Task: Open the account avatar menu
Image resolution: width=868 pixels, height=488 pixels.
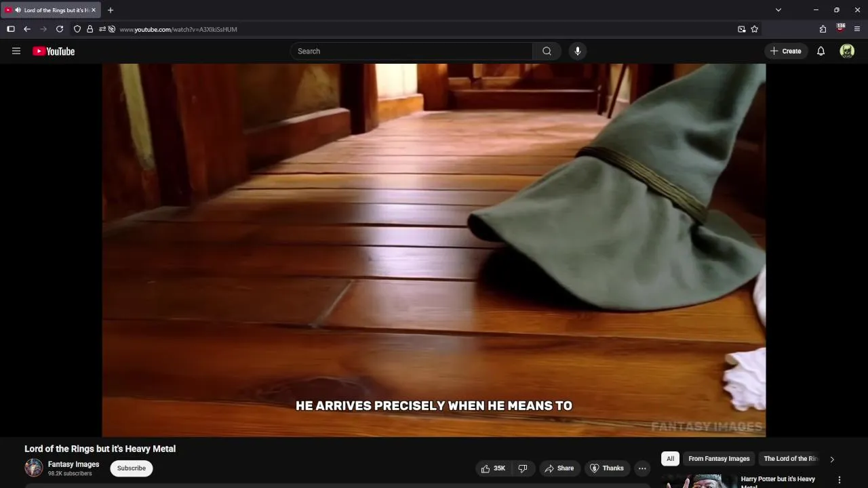Action: point(847,51)
